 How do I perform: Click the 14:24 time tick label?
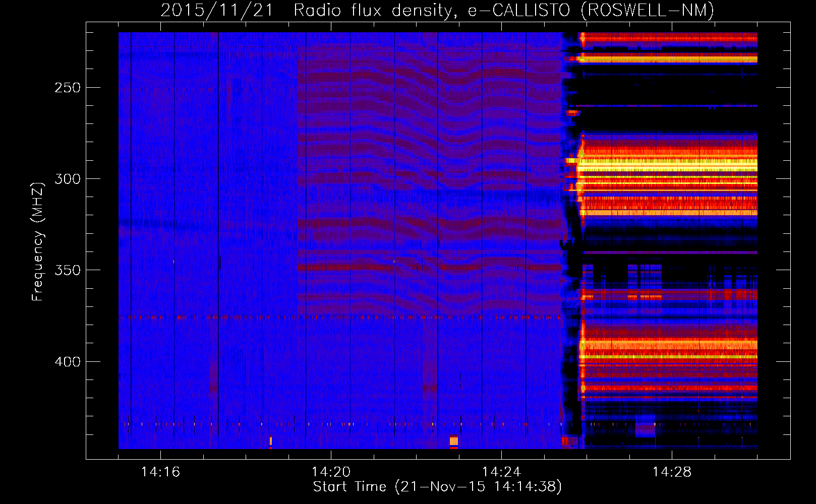[501, 472]
